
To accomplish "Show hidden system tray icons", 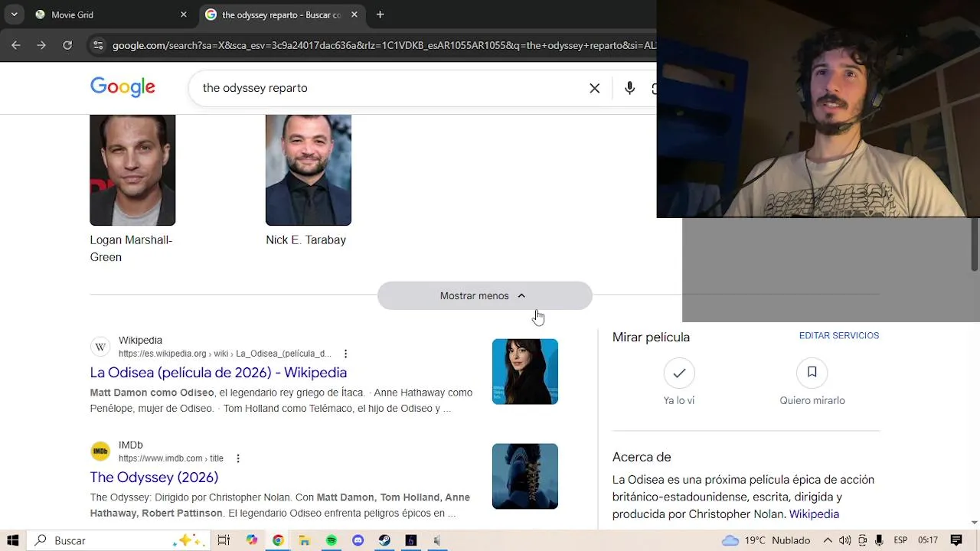I will click(828, 540).
